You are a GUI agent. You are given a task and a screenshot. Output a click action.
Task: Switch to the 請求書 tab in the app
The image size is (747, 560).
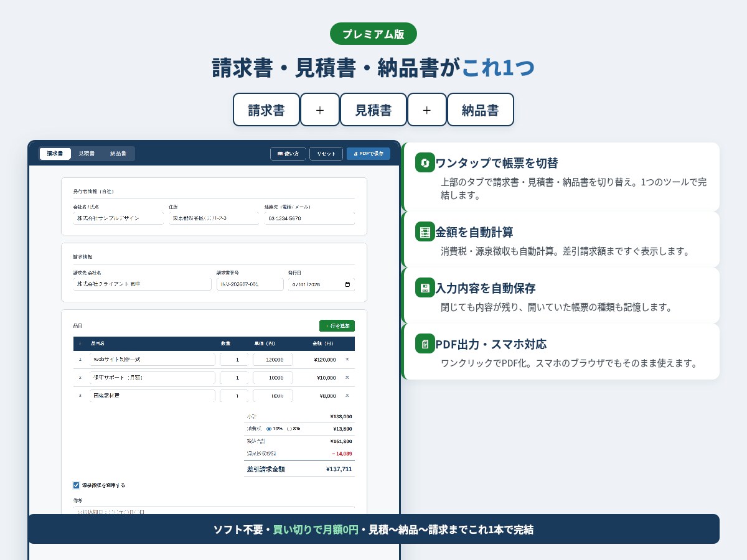(55, 154)
